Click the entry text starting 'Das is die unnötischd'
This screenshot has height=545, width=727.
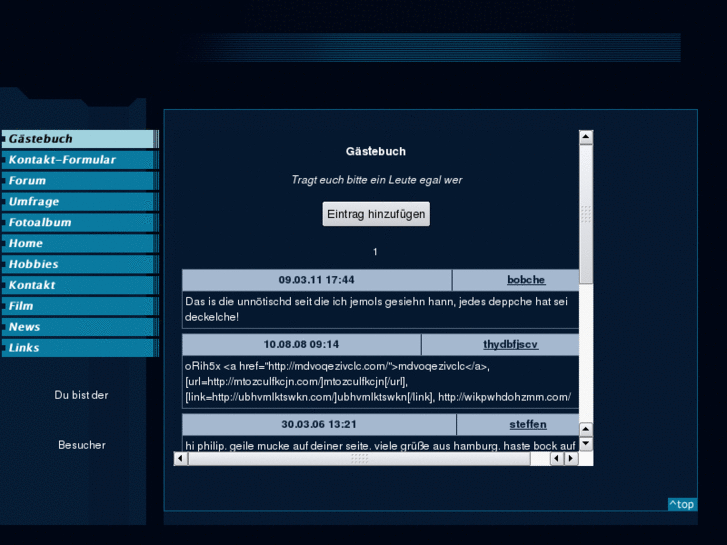coord(376,309)
